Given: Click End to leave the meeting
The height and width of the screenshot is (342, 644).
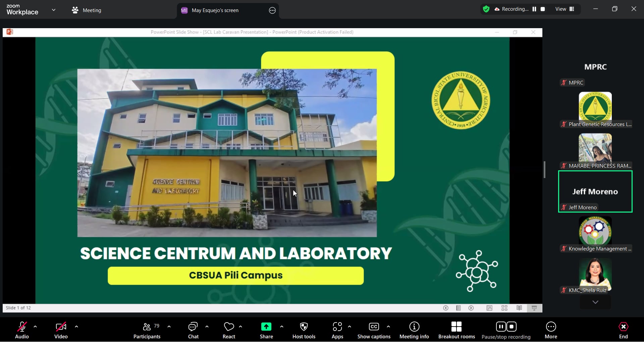Looking at the screenshot, I should pos(623,330).
